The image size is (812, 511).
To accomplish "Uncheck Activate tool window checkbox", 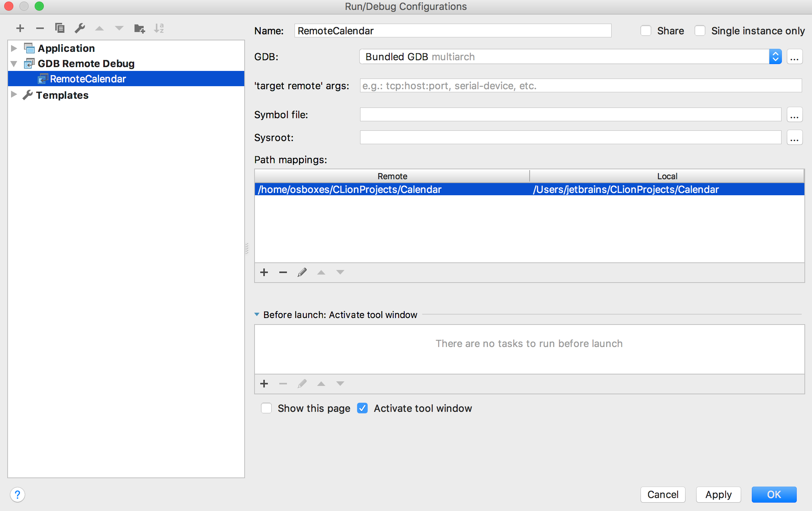I will [362, 408].
